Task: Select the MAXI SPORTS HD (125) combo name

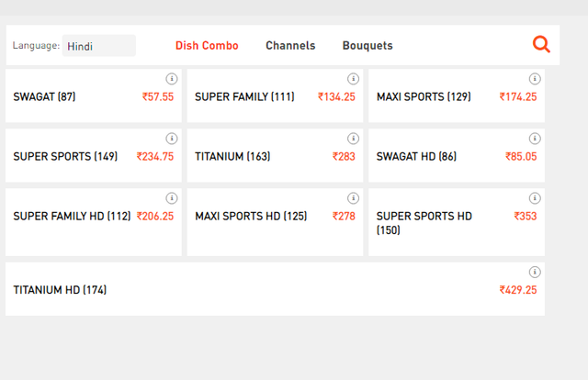Action: coord(251,216)
